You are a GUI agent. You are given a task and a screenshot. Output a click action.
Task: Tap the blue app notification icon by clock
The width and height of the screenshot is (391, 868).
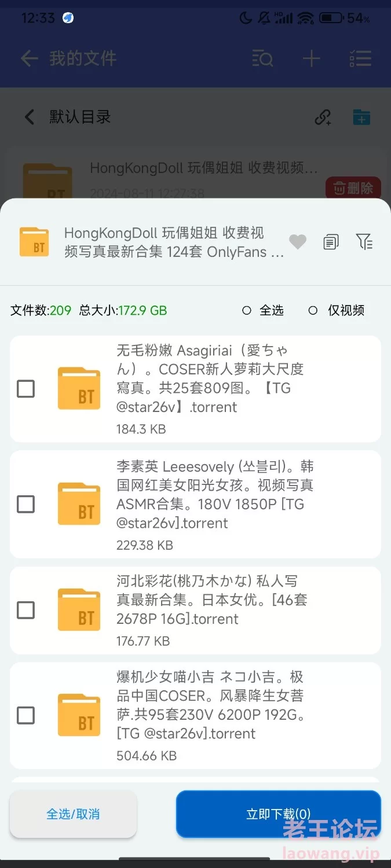(x=68, y=18)
